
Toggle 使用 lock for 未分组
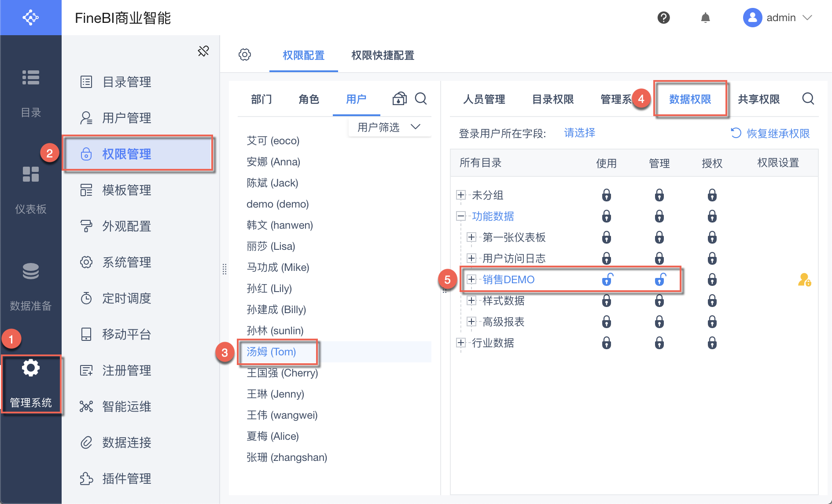(606, 195)
